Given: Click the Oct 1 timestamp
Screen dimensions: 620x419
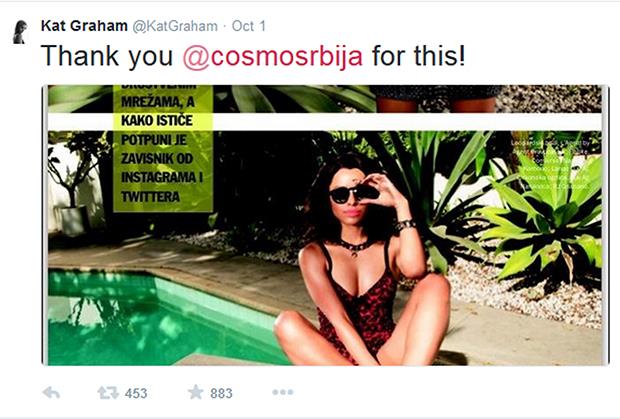Looking at the screenshot, I should 249,26.
